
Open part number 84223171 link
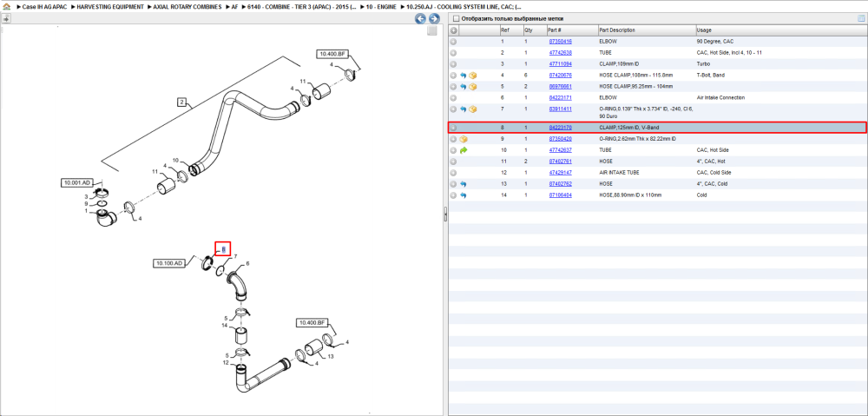pyautogui.click(x=560, y=97)
